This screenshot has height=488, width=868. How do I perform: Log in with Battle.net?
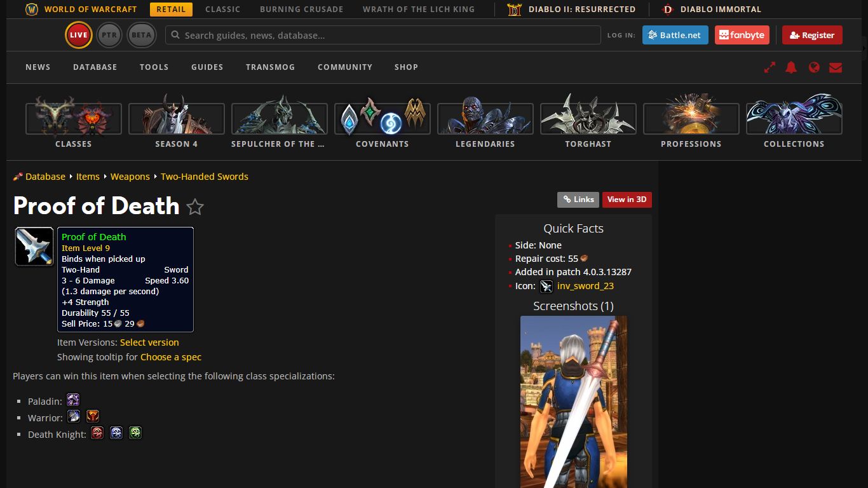pyautogui.click(x=675, y=35)
